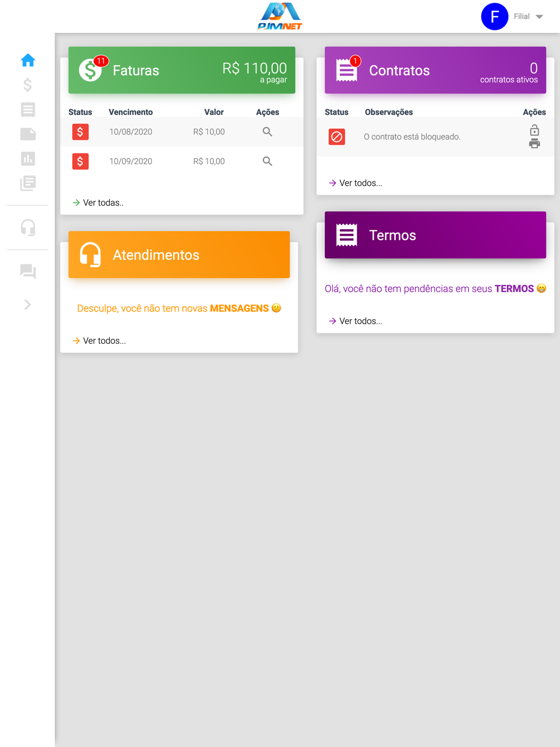This screenshot has width=560, height=747.
Task: Click the print contract icon
Action: point(534,143)
